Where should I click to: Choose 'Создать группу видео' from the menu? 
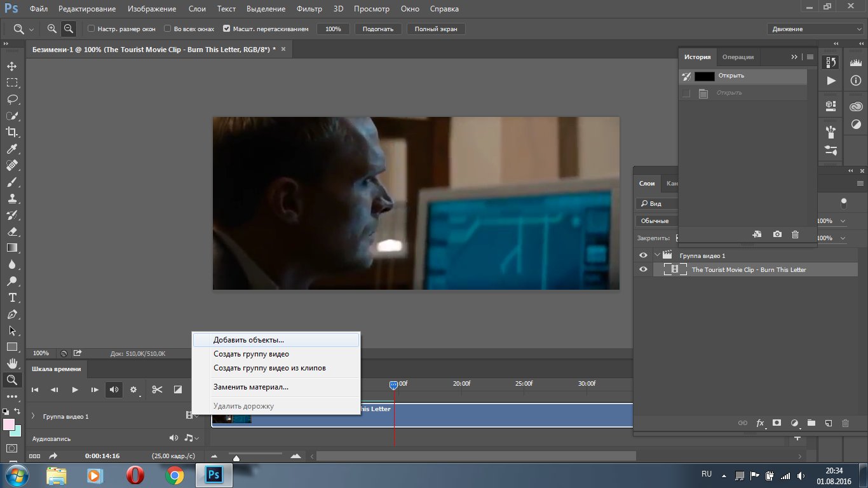click(276, 354)
